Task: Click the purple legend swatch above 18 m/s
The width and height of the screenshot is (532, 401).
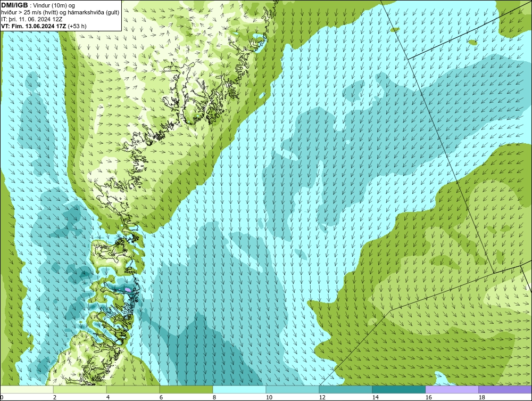Action: point(505,389)
